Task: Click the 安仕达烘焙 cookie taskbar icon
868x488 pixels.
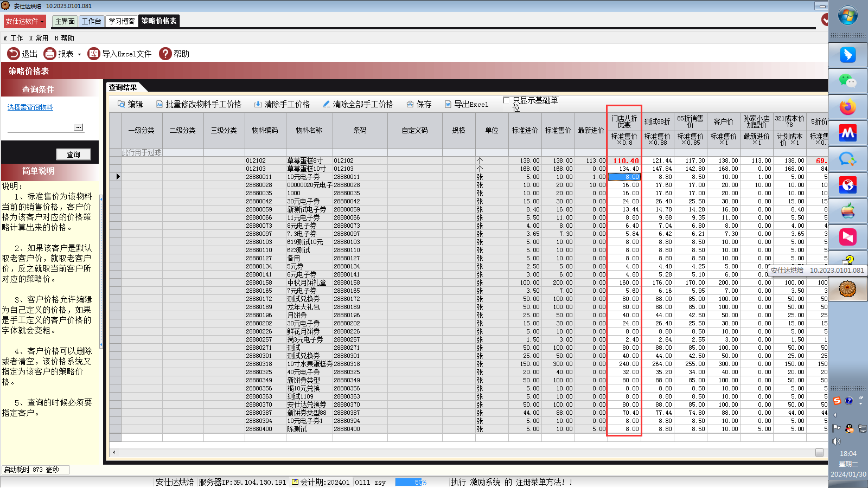Action: coord(848,289)
